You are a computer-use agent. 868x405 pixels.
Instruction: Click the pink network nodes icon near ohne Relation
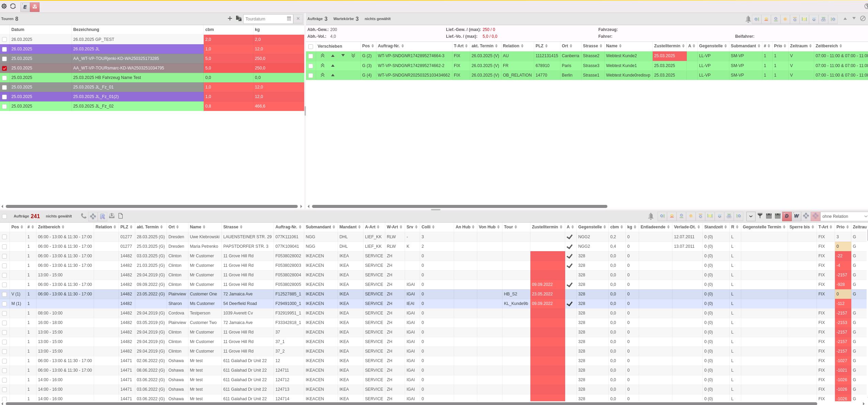point(816,216)
